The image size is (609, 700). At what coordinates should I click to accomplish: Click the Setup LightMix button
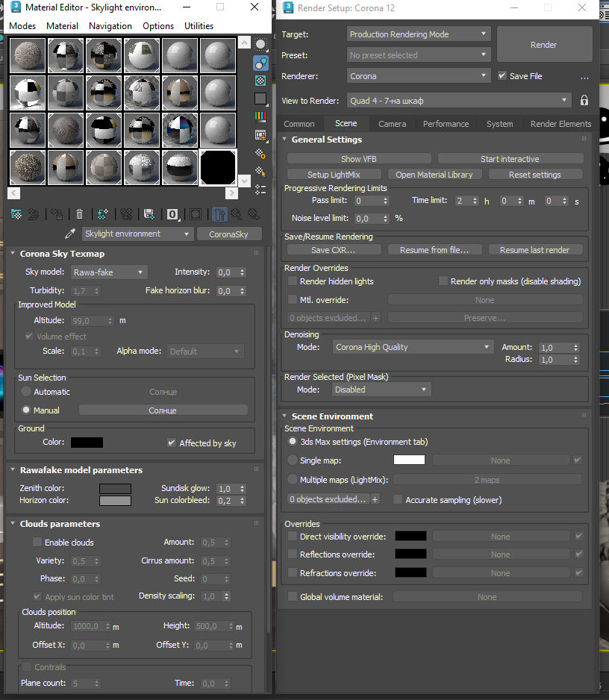[334, 175]
